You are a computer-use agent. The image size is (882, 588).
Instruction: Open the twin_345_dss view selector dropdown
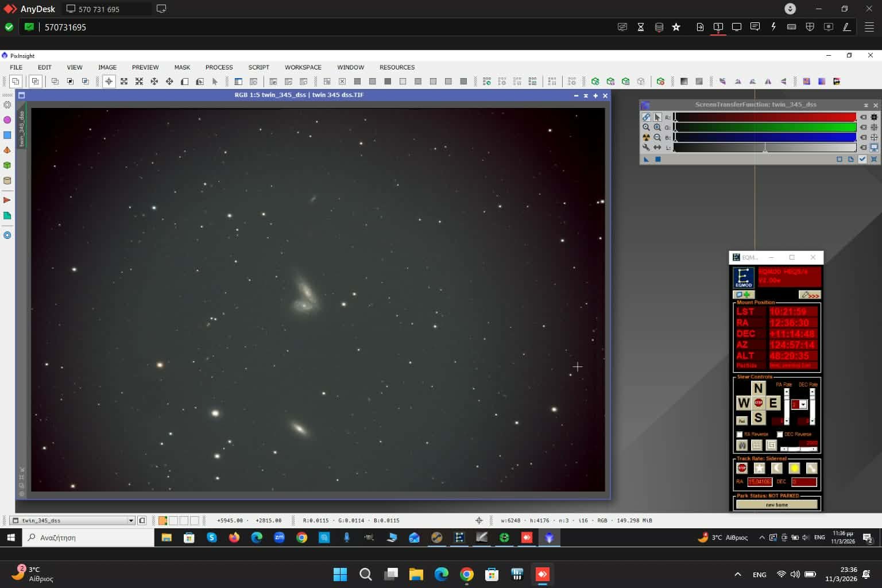click(x=131, y=521)
